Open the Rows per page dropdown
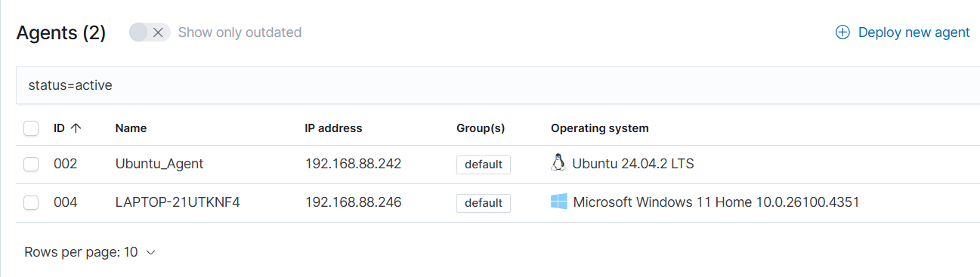 90,252
